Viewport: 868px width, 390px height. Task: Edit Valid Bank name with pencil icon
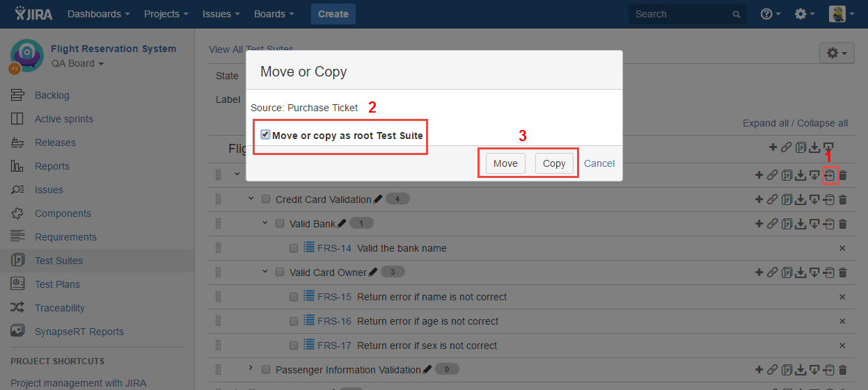tap(342, 224)
